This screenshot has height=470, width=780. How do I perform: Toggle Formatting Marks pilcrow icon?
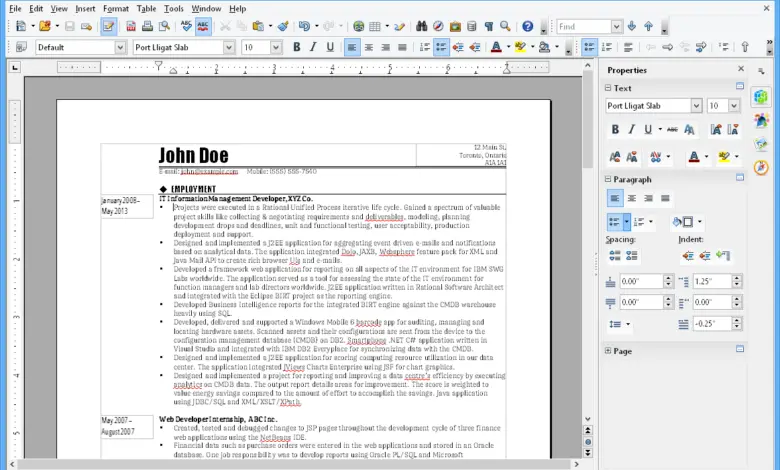[487, 27]
